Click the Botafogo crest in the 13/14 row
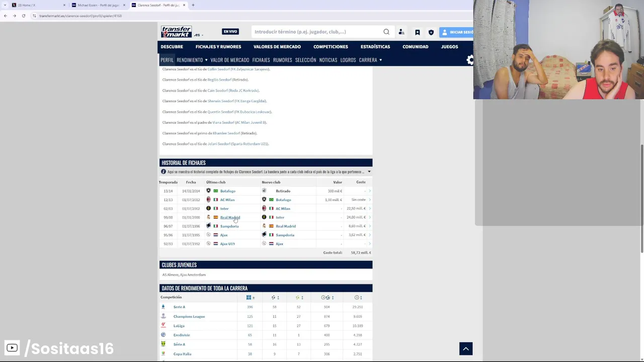Image resolution: width=644 pixels, height=362 pixels. [x=208, y=191]
